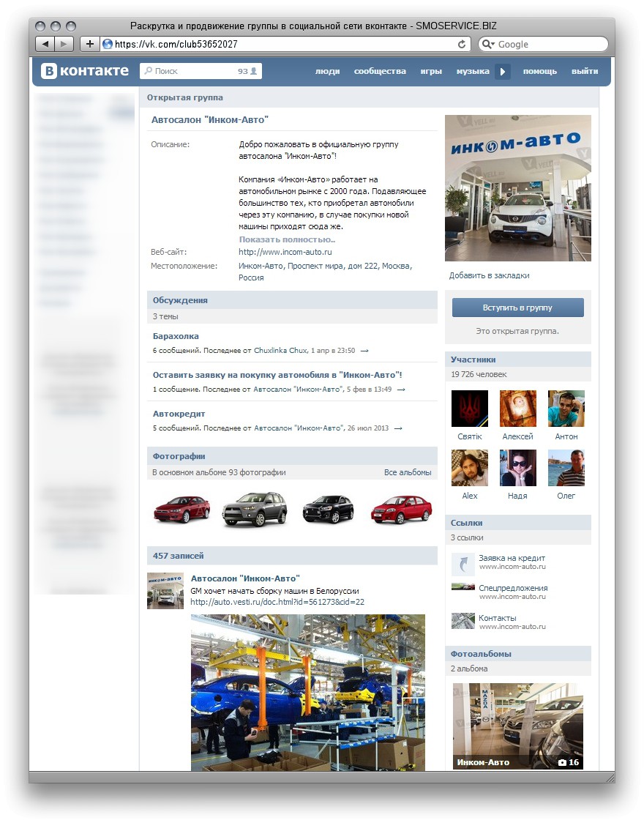Click the Автосалон "Инком-Авто" post author name
This screenshot has height=823, width=644.
point(245,578)
